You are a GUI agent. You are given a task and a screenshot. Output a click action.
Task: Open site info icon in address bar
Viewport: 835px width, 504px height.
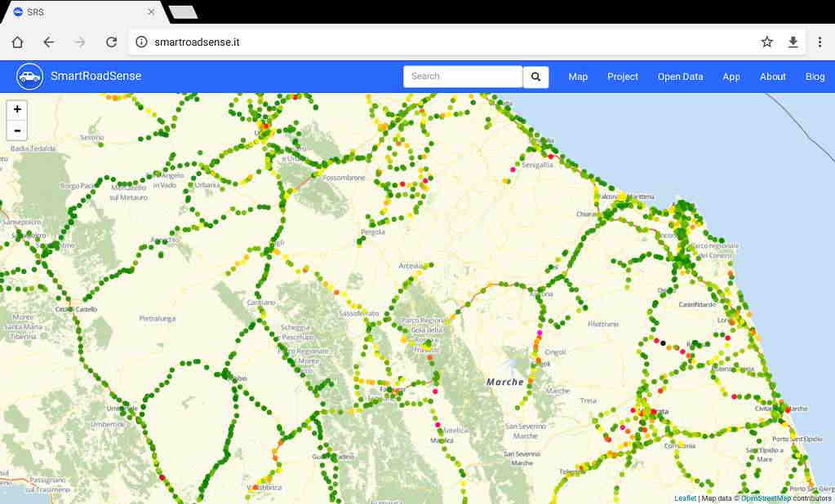tap(141, 42)
